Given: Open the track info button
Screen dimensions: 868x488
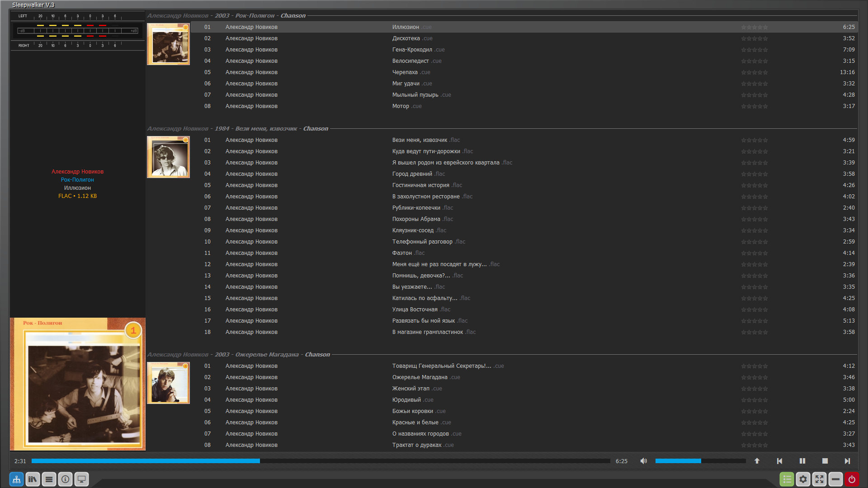Looking at the screenshot, I should (x=65, y=479).
